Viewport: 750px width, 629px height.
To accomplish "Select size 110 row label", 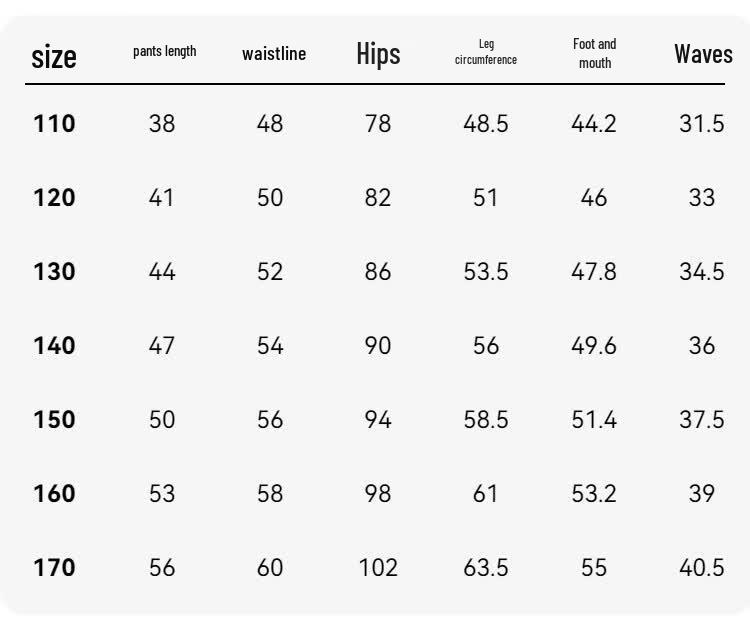I will click(55, 123).
